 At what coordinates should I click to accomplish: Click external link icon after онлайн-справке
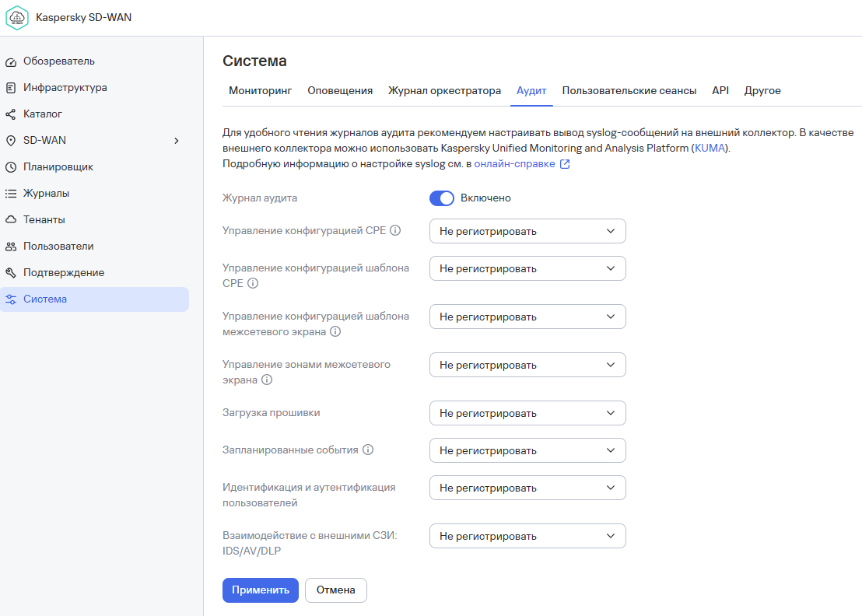tap(565, 164)
